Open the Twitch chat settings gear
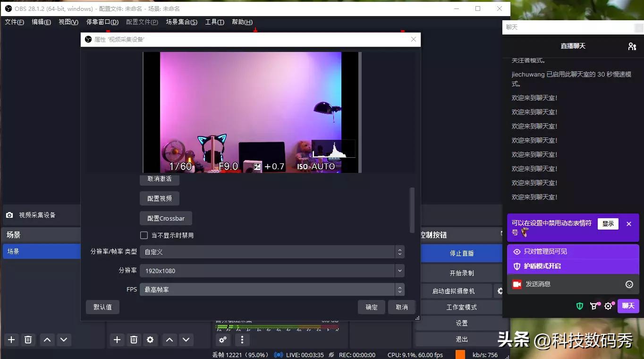The width and height of the screenshot is (644, 359). [x=609, y=306]
